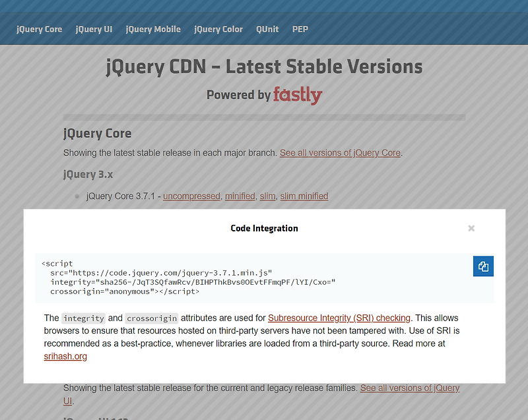This screenshot has height=420, width=528.
Task: Open the jQuery UI nav item
Action: point(94,29)
